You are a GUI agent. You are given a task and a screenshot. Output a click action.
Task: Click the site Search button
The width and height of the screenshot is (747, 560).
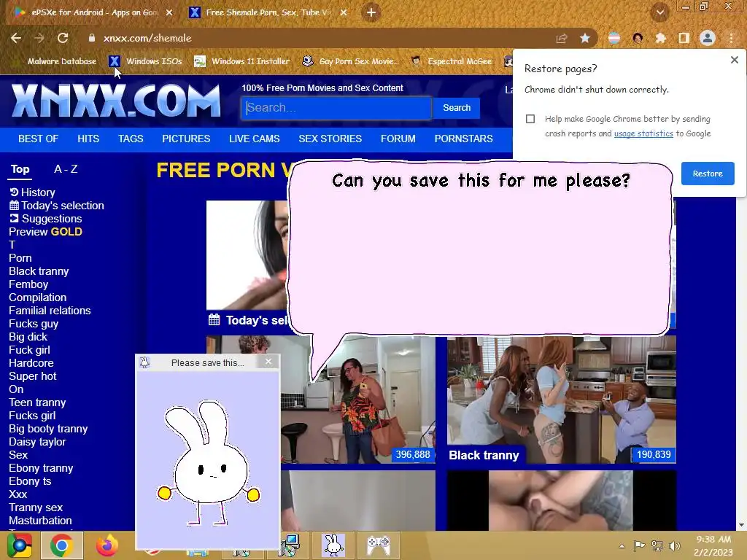pos(457,108)
